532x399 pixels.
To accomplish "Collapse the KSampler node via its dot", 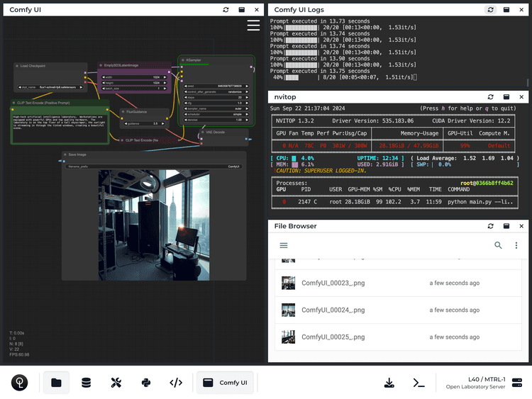I will [183, 60].
